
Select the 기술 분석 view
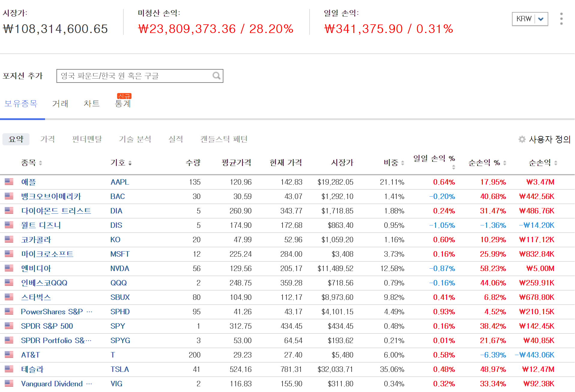coord(135,139)
